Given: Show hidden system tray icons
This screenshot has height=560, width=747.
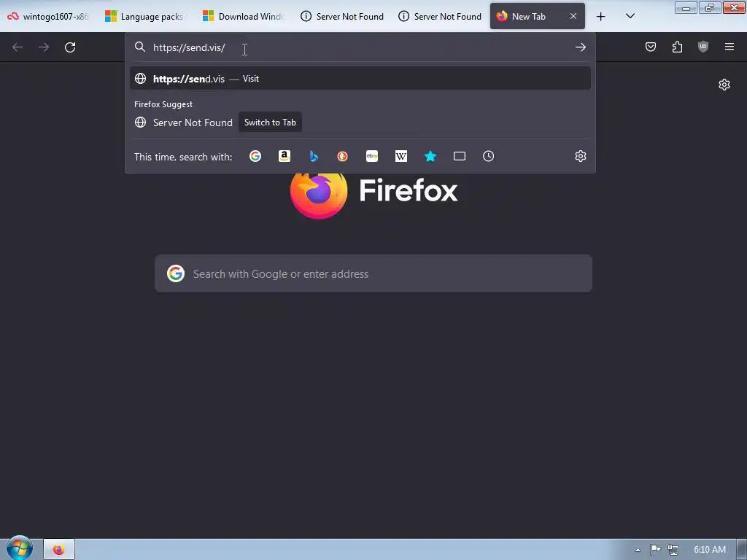Looking at the screenshot, I should 638,550.
